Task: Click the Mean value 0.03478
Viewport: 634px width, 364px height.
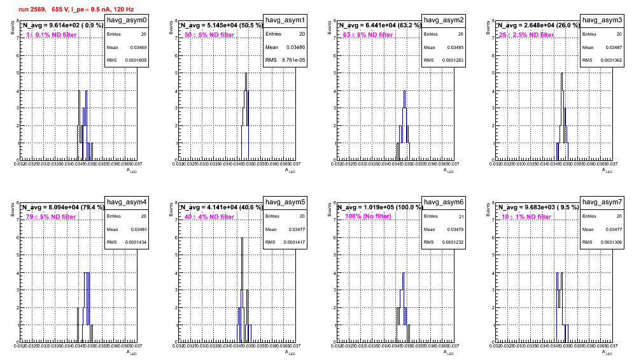Action: (455, 229)
